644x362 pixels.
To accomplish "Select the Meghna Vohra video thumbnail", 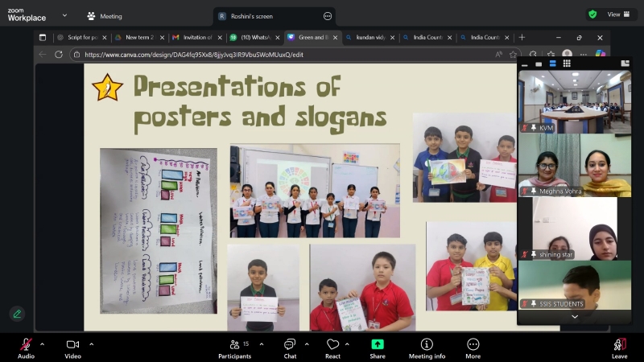I will [x=574, y=165].
